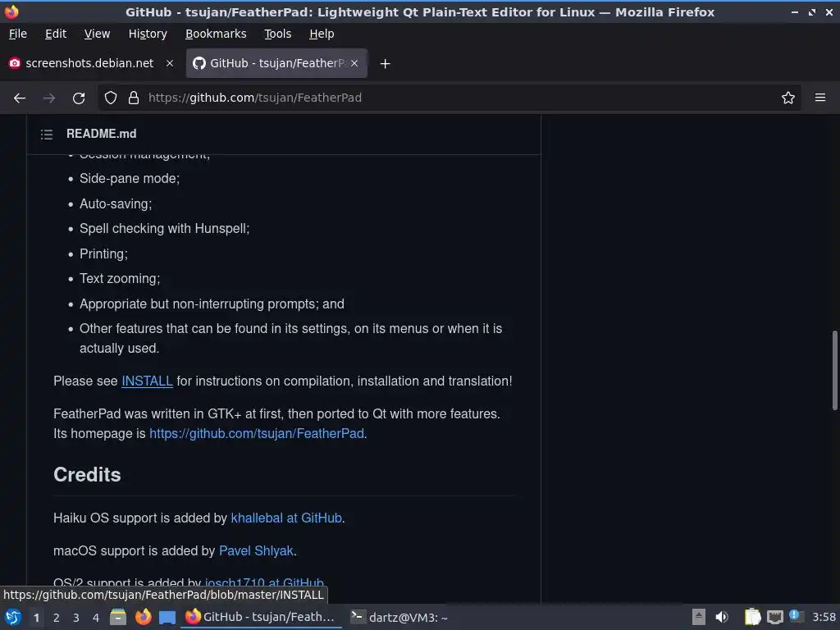Switch to the dartz@VM3 terminal window

click(x=399, y=617)
